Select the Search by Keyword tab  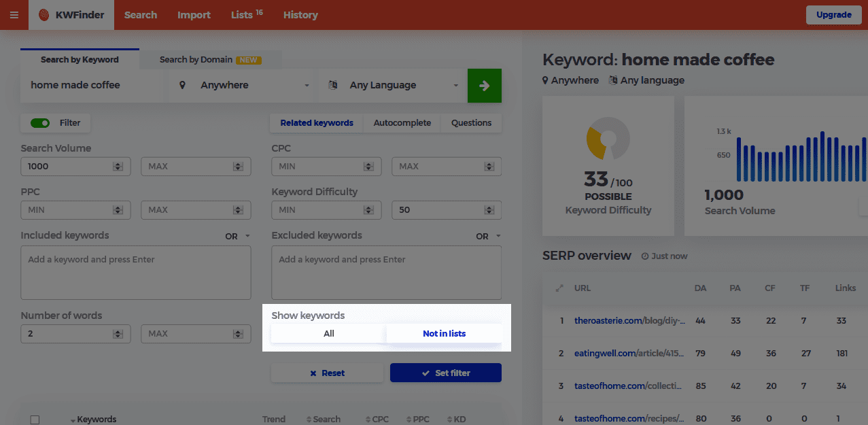[x=80, y=59]
